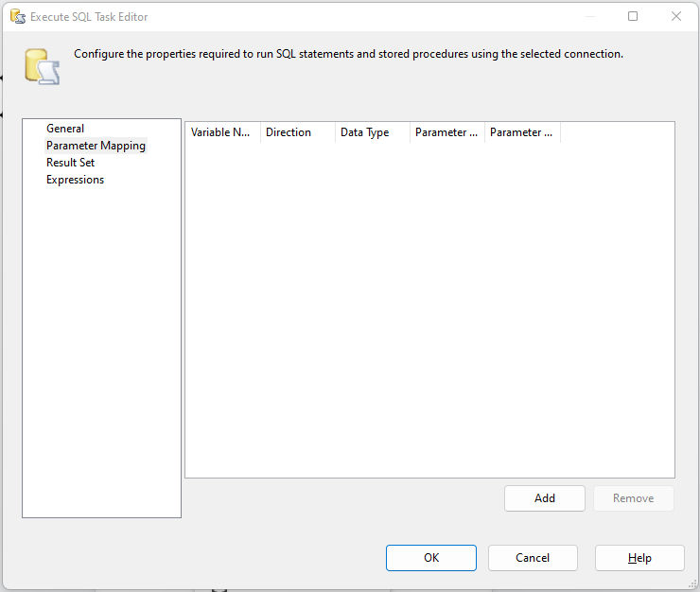
Task: Click the Parameter Name column header
Action: tap(446, 132)
